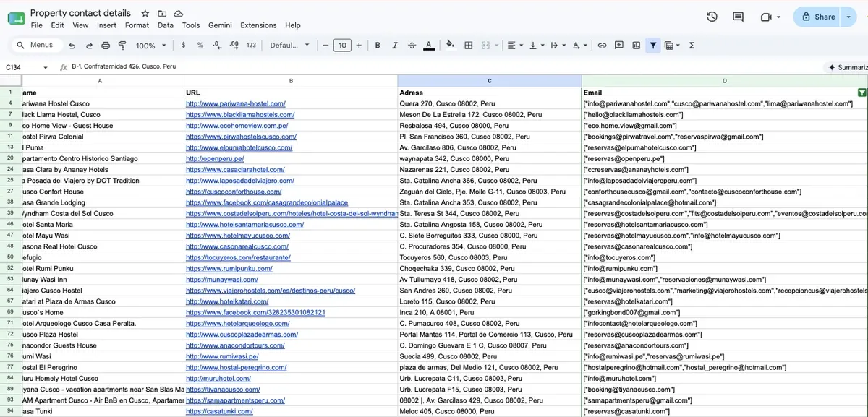The width and height of the screenshot is (868, 417).
Task: Open the casatunki.com link
Action: pyautogui.click(x=219, y=411)
